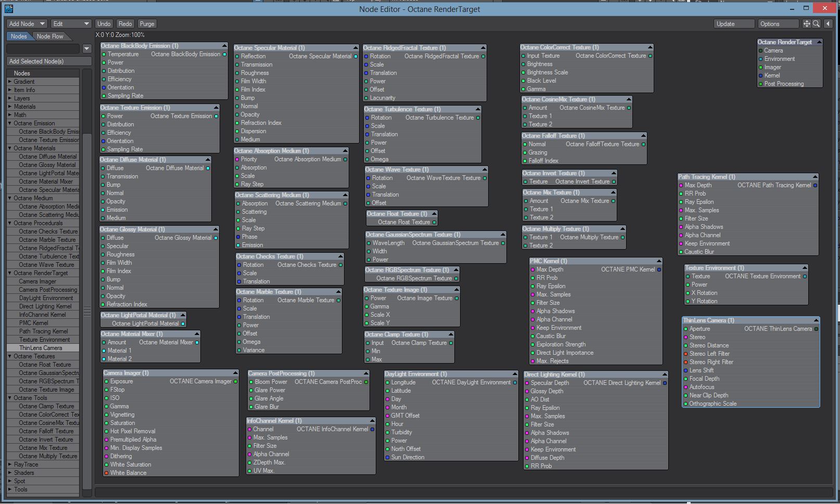Click the Undo button
The height and width of the screenshot is (504, 840).
pyautogui.click(x=104, y=24)
